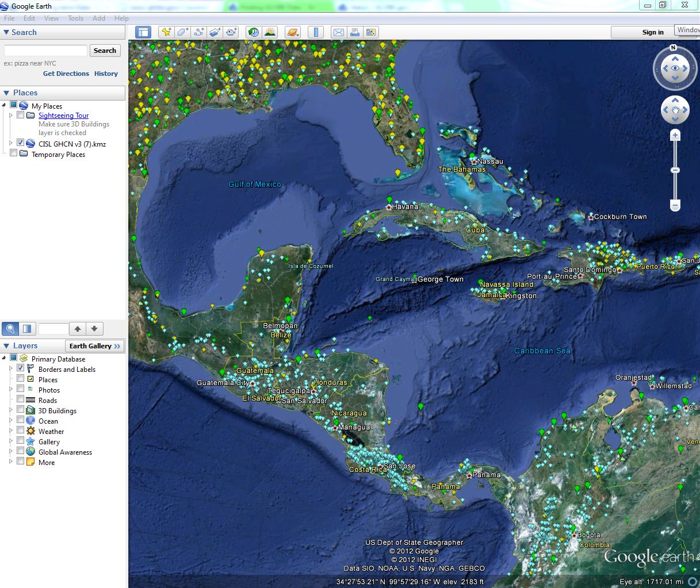This screenshot has height=588, width=700.
Task: Open the View menu
Action: pos(51,18)
